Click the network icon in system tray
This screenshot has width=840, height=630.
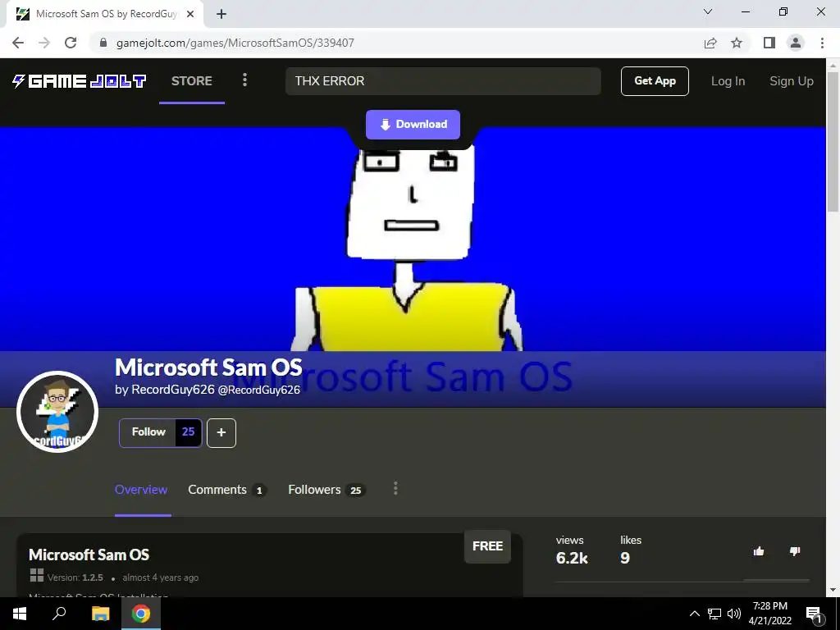pos(714,614)
